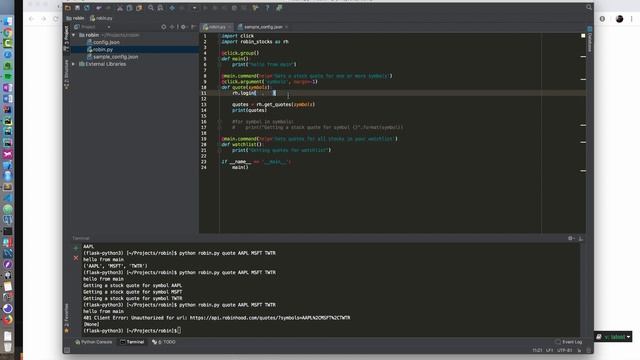
Task: Click the Undo toolbar icon
Action: coord(99,8)
